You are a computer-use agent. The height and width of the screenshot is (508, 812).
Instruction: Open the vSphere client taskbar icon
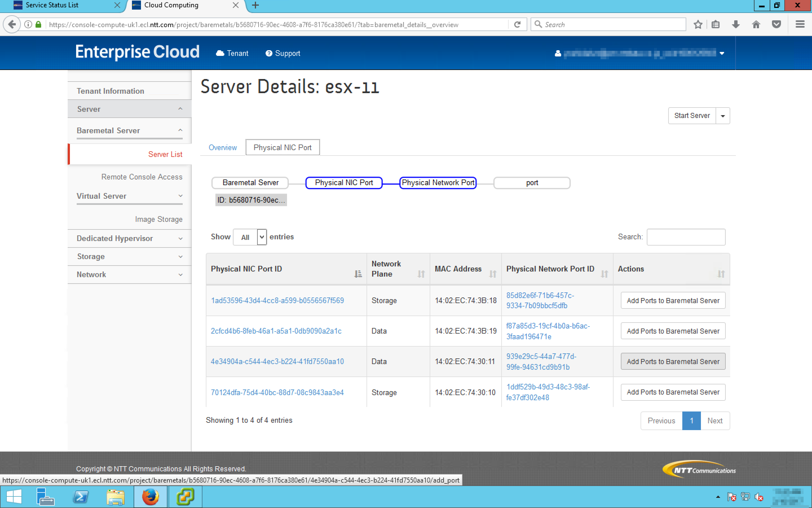tap(185, 497)
